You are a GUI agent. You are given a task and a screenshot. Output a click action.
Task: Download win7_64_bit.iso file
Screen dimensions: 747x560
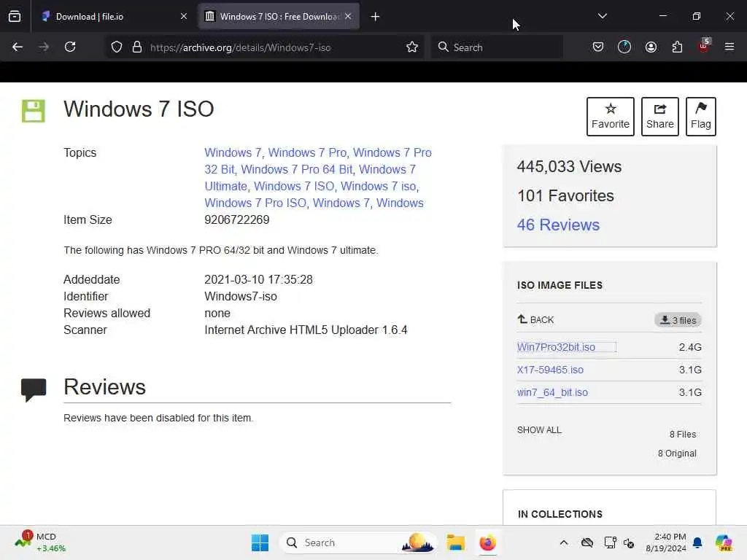[552, 392]
